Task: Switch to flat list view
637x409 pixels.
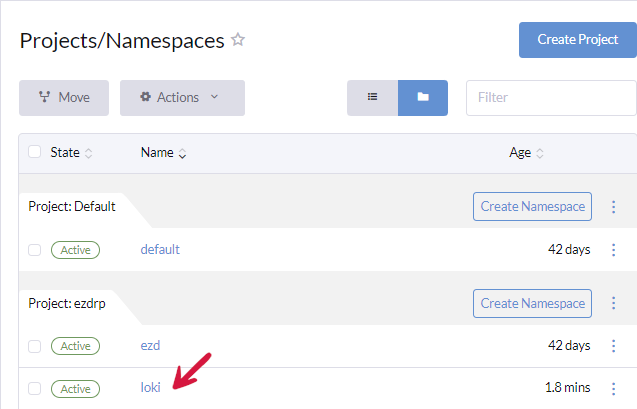Action: [372, 97]
